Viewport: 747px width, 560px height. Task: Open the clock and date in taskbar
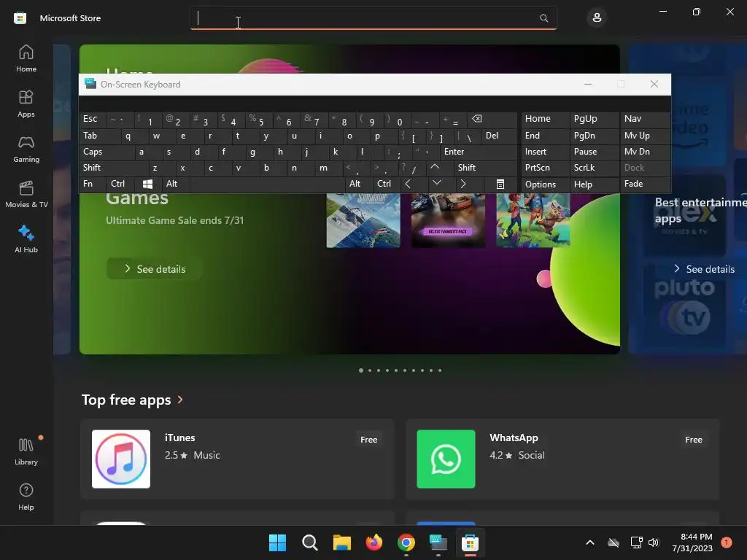[692, 542]
